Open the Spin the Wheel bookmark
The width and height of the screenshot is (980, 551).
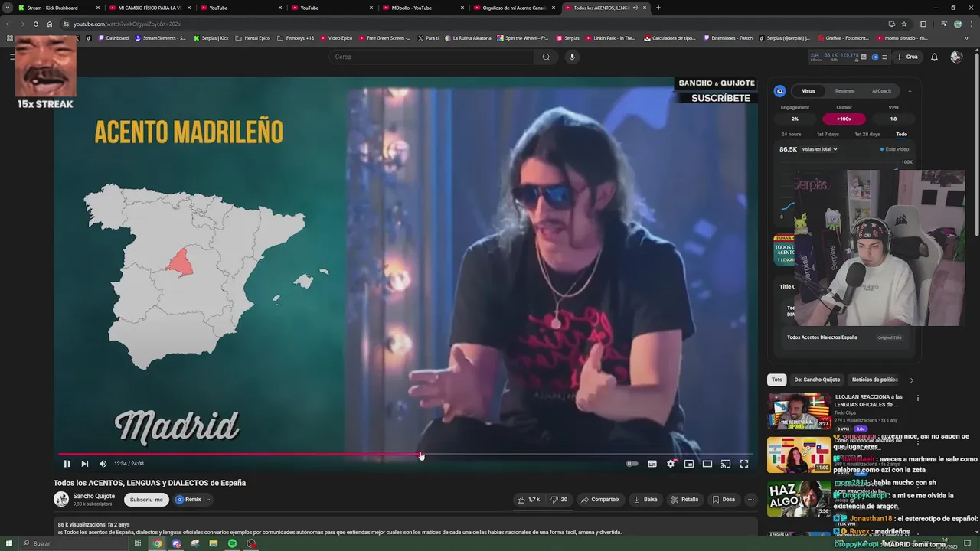[x=523, y=37]
